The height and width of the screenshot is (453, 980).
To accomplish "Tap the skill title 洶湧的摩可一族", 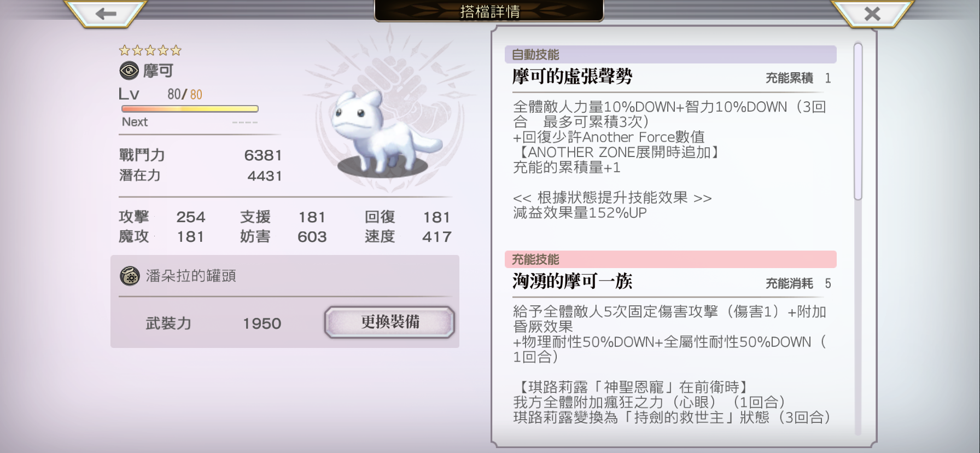I will point(572,281).
